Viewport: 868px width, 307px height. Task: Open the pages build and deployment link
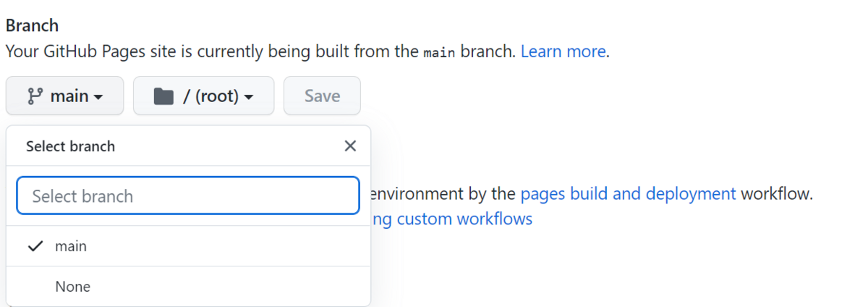(628, 194)
